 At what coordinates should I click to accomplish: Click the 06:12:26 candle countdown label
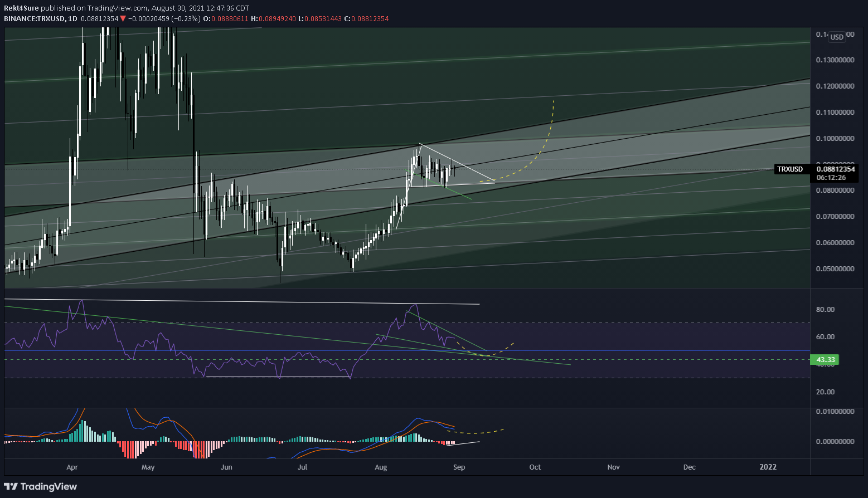click(x=831, y=178)
